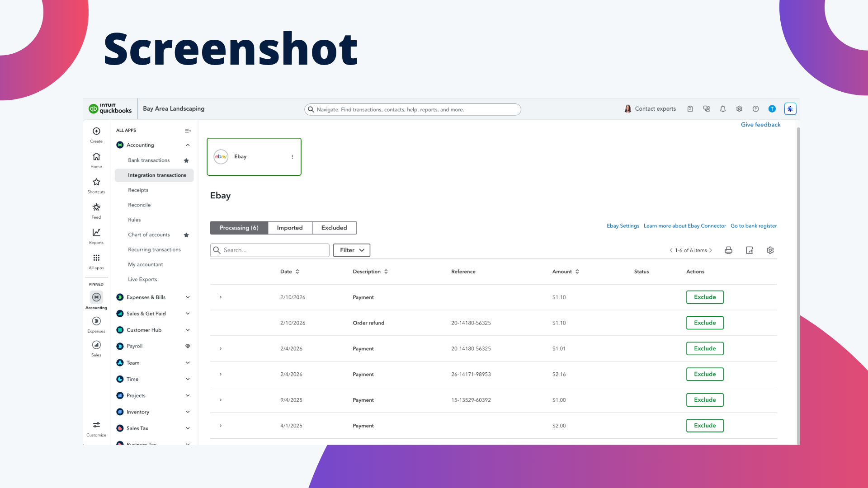Click the top Navigate search bar
This screenshot has height=488, width=868.
(x=413, y=109)
